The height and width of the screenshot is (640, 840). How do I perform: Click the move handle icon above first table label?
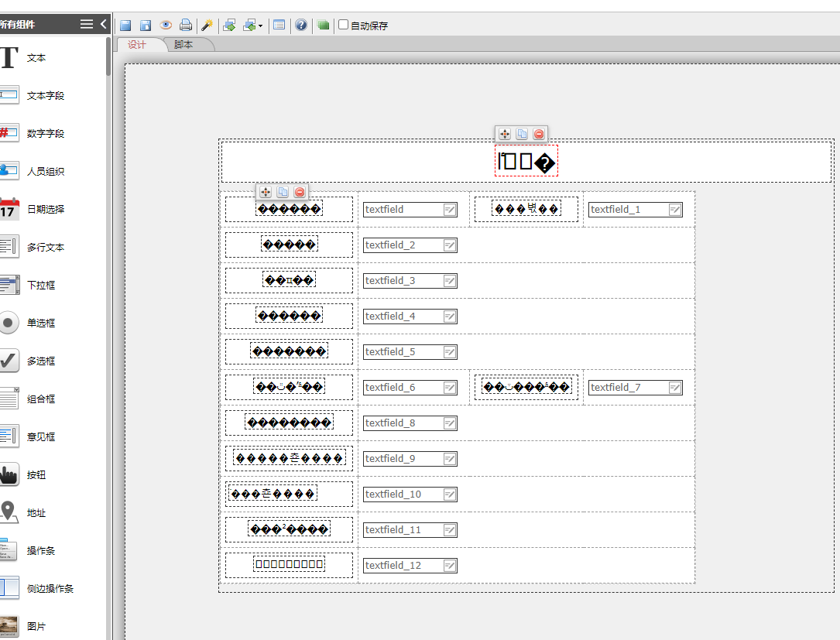click(265, 192)
